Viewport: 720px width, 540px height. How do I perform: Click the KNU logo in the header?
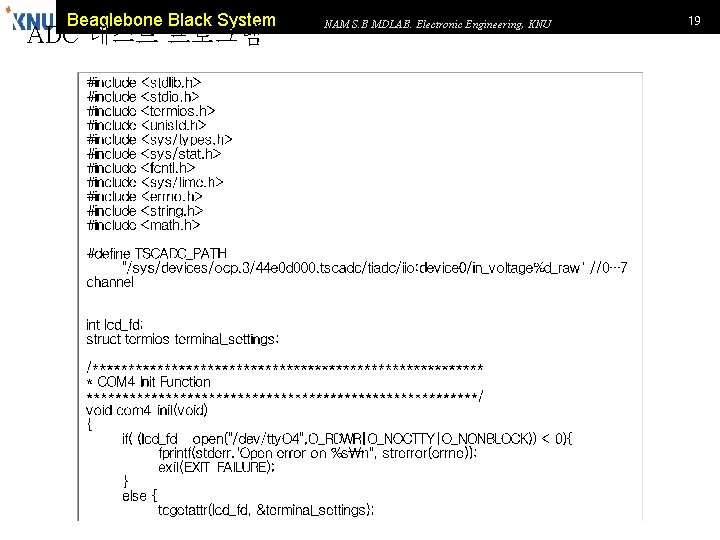coord(30,19)
